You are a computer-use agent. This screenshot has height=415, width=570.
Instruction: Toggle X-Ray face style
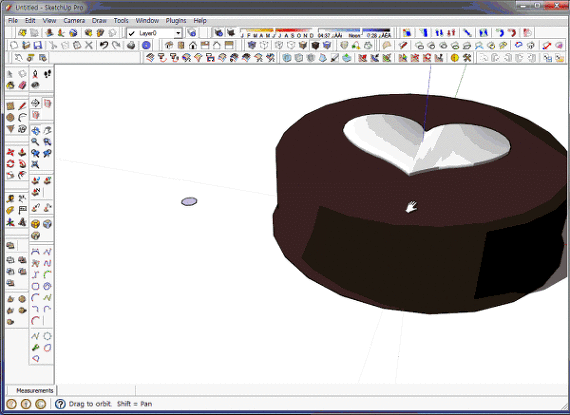point(252,45)
